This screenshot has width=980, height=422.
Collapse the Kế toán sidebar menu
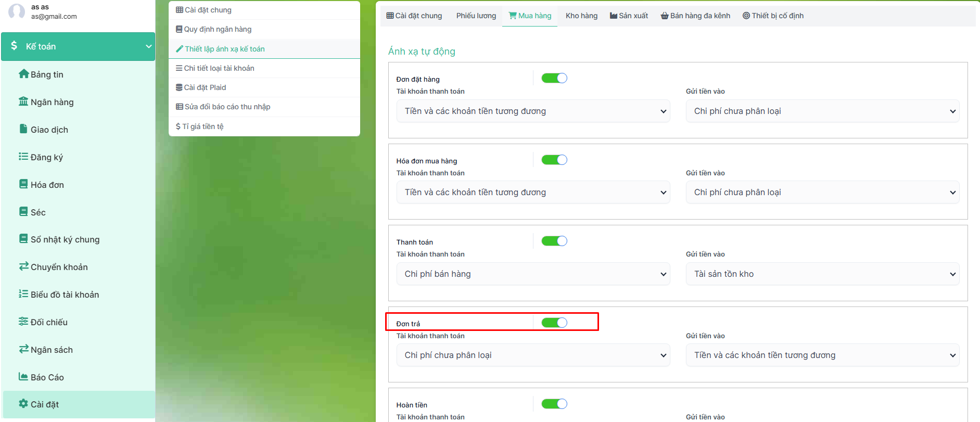tap(148, 46)
